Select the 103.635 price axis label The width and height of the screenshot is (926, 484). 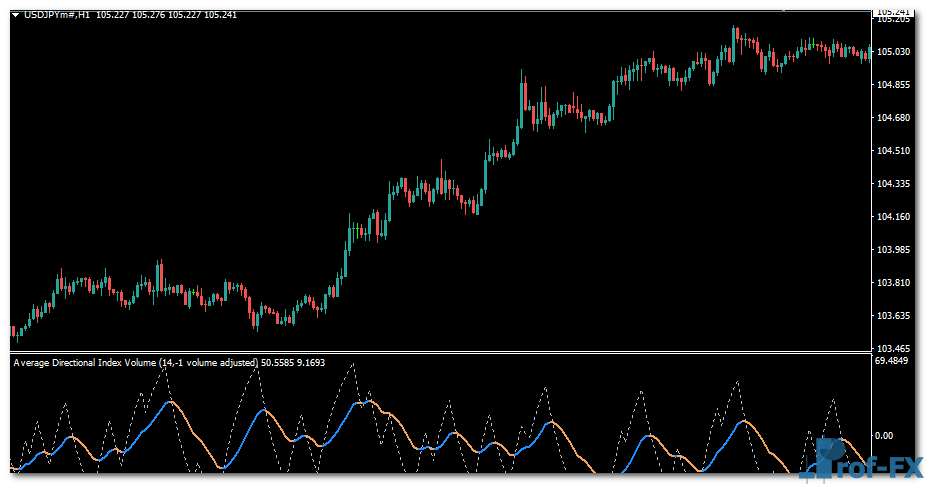click(892, 316)
